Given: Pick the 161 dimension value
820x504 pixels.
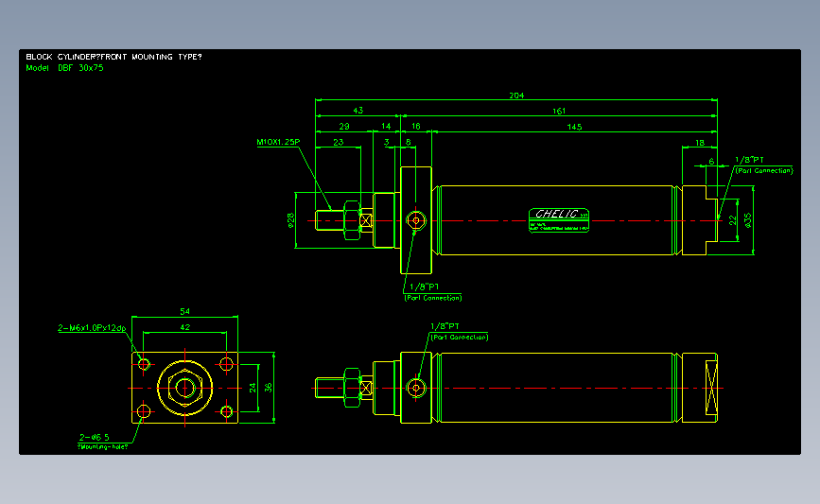Looking at the screenshot, I should coord(559,111).
